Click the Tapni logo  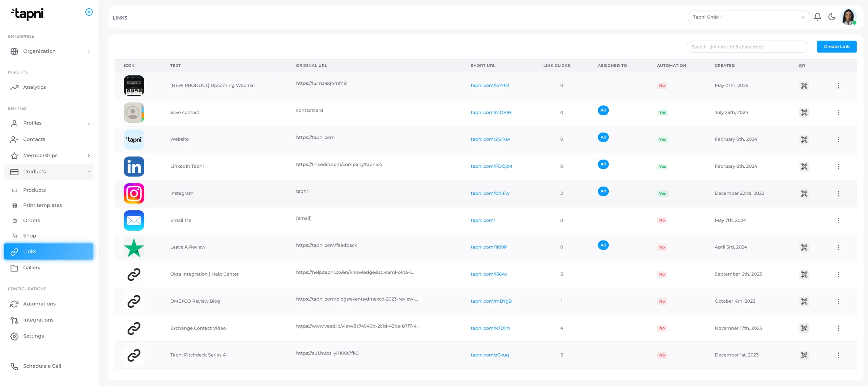[27, 14]
